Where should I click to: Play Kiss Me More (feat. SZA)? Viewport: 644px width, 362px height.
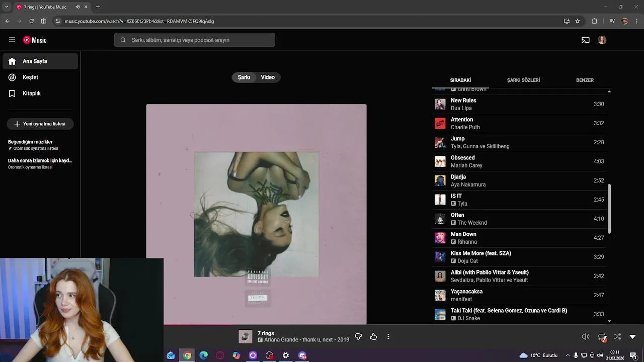click(519, 257)
